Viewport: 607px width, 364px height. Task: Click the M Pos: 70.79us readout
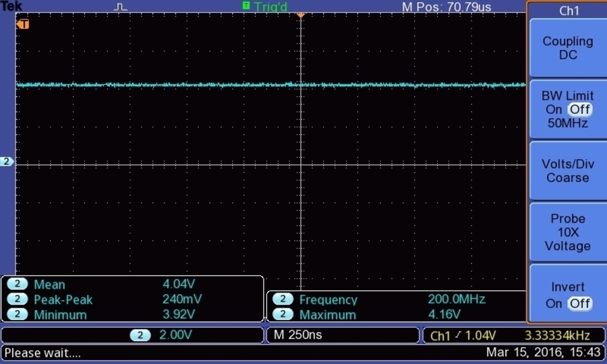[x=446, y=7]
